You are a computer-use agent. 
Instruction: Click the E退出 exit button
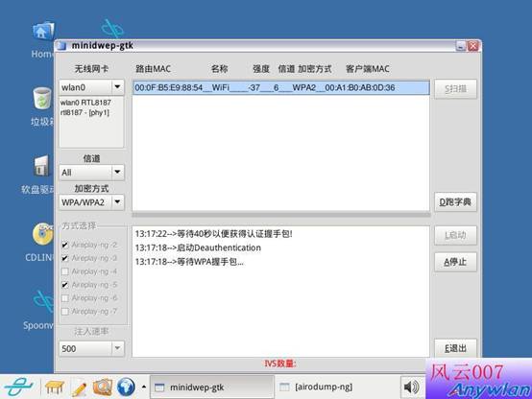[x=455, y=348]
